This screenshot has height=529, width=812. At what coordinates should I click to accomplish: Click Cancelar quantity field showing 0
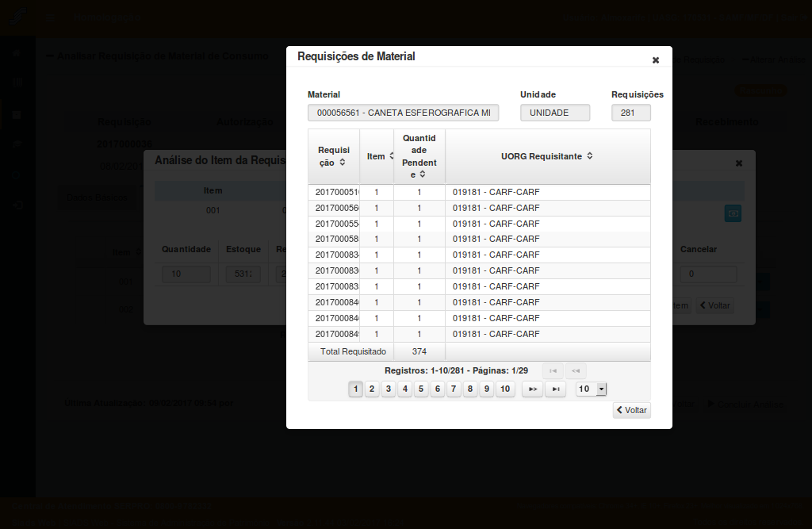[708, 274]
